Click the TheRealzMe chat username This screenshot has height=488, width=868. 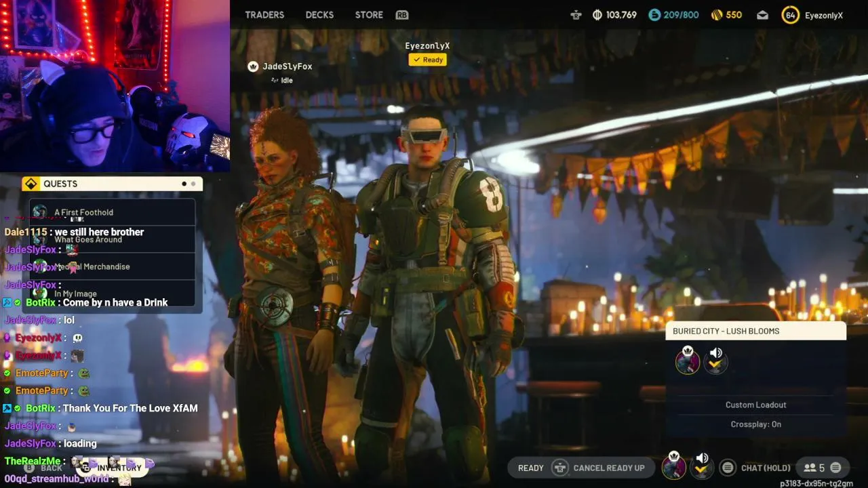33,461
